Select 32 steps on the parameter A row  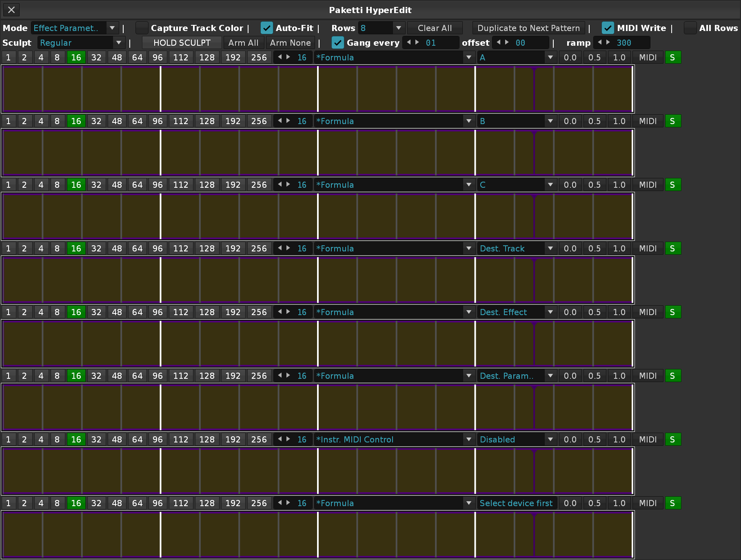(96, 58)
